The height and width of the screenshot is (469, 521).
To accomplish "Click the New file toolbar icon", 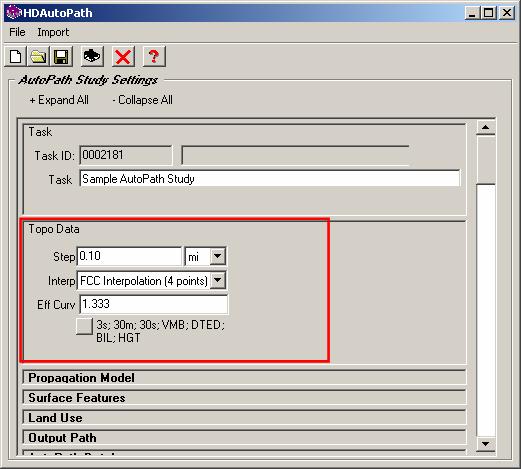I will [15, 56].
